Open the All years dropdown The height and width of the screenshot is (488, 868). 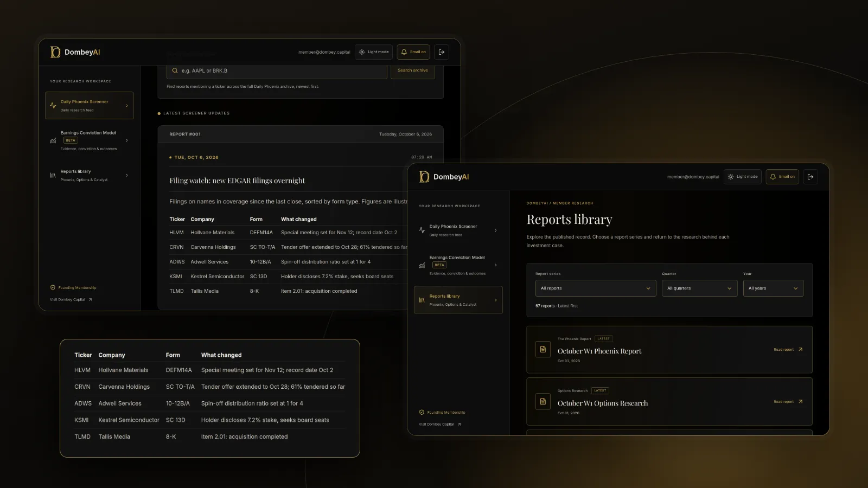(x=774, y=288)
